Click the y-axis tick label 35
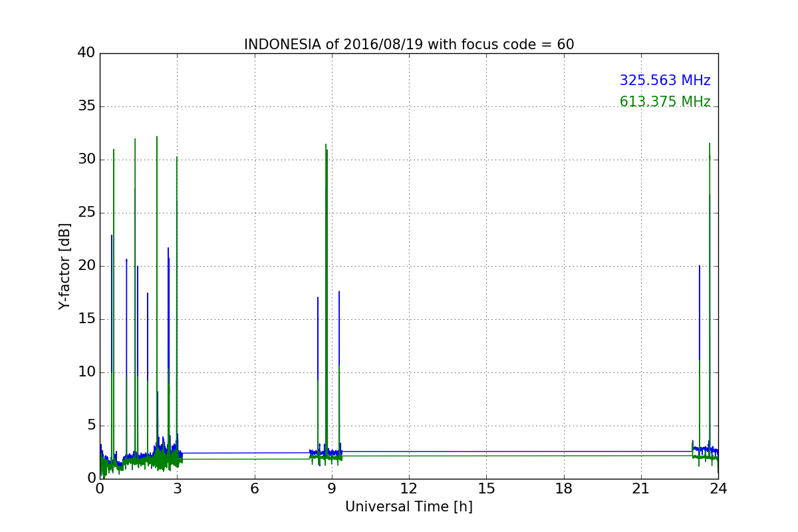This screenshot has height=532, width=798. (x=86, y=106)
